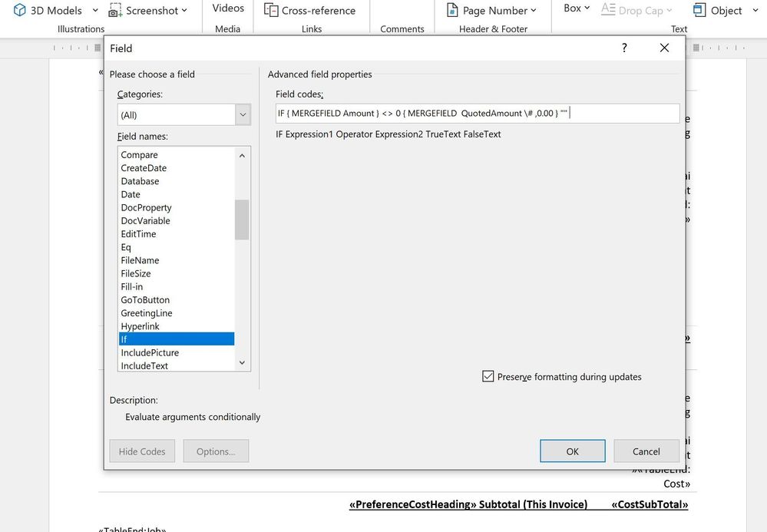Insert an Object via ribbon icon
767x532 pixels.
(699, 10)
